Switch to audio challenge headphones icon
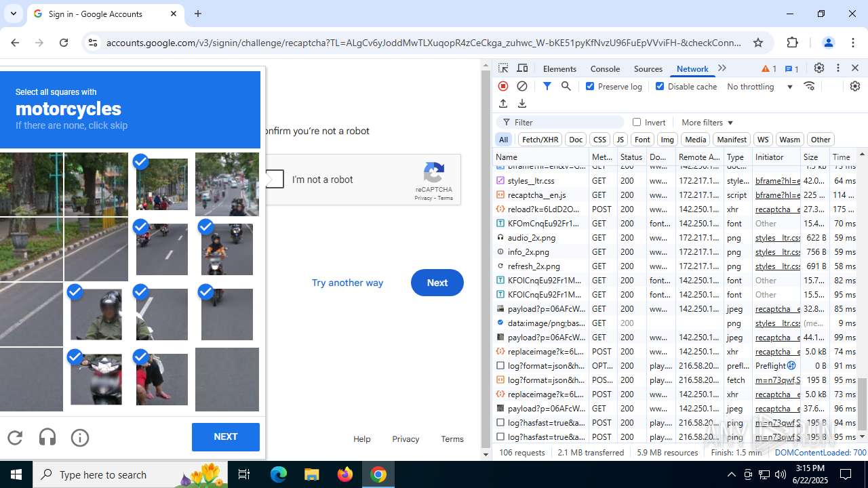The height and width of the screenshot is (488, 868). click(47, 438)
